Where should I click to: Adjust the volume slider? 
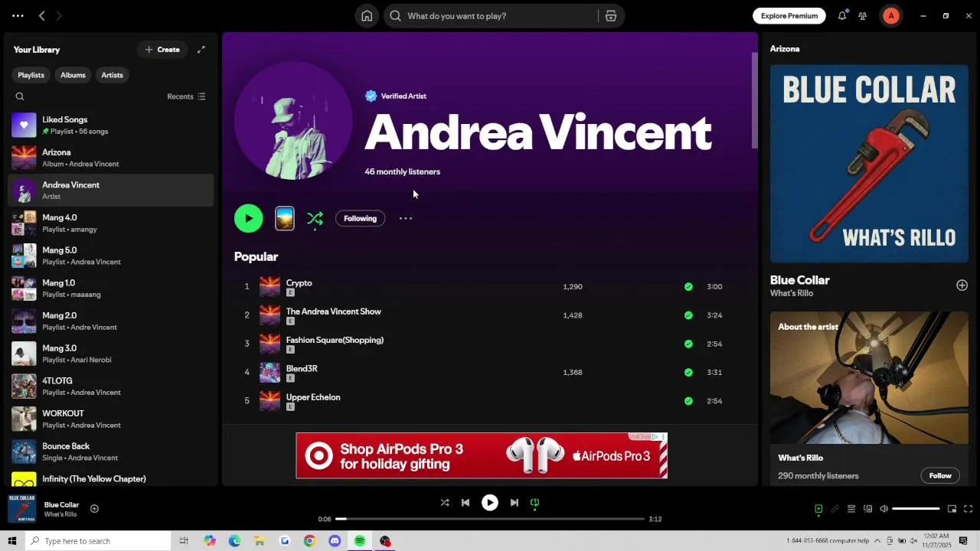tap(916, 509)
